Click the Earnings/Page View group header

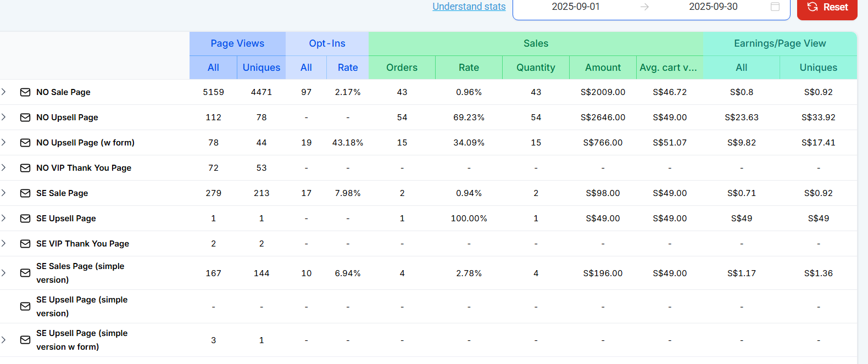[780, 43]
